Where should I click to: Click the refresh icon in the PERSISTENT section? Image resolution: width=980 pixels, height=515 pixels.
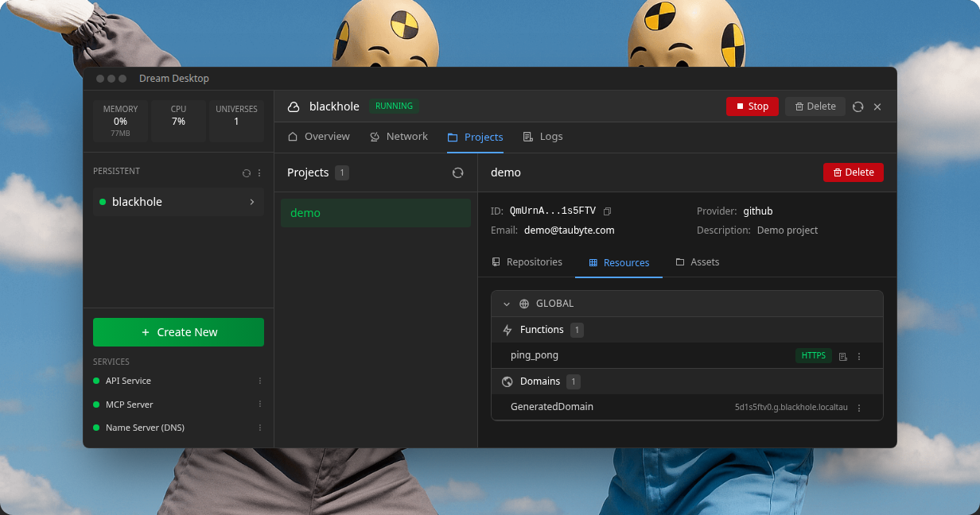click(247, 172)
